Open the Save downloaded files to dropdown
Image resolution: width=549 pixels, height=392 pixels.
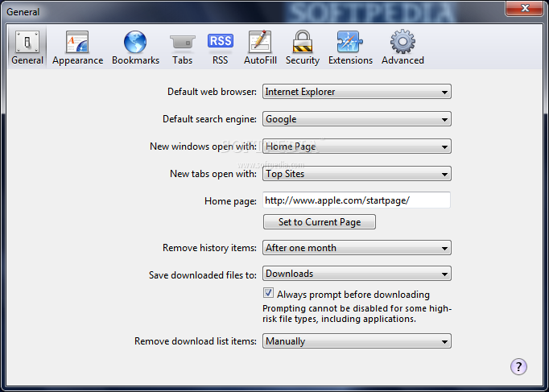[357, 274]
